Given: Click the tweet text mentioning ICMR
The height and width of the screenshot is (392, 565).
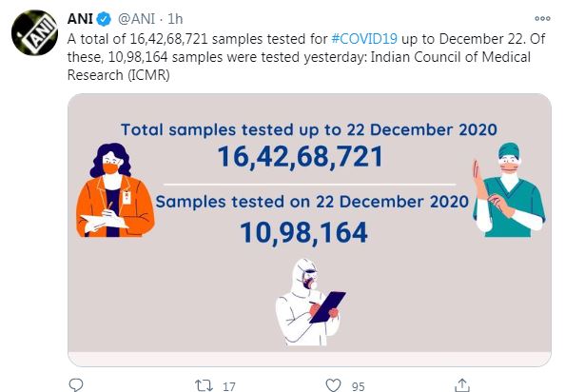Looking at the screenshot, I should (306, 57).
